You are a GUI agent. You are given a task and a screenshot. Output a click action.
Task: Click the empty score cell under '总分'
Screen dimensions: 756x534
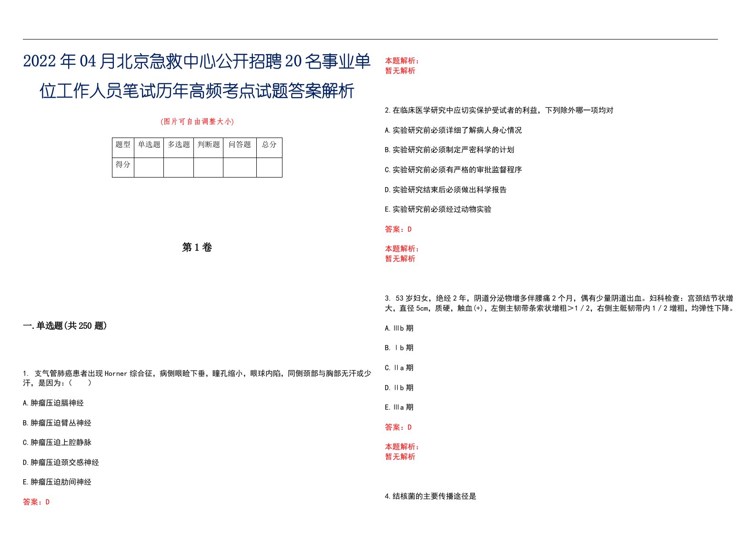coord(269,168)
